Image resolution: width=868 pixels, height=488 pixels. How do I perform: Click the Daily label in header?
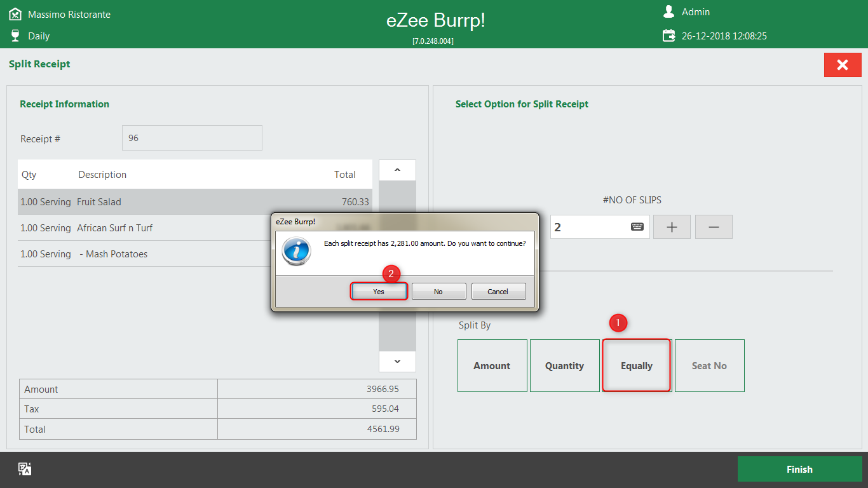39,36
